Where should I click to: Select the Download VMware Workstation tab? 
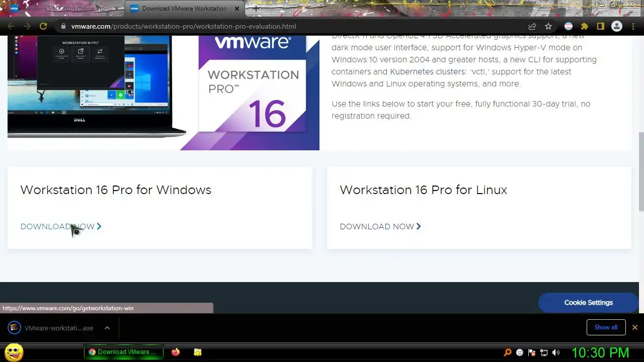(184, 9)
